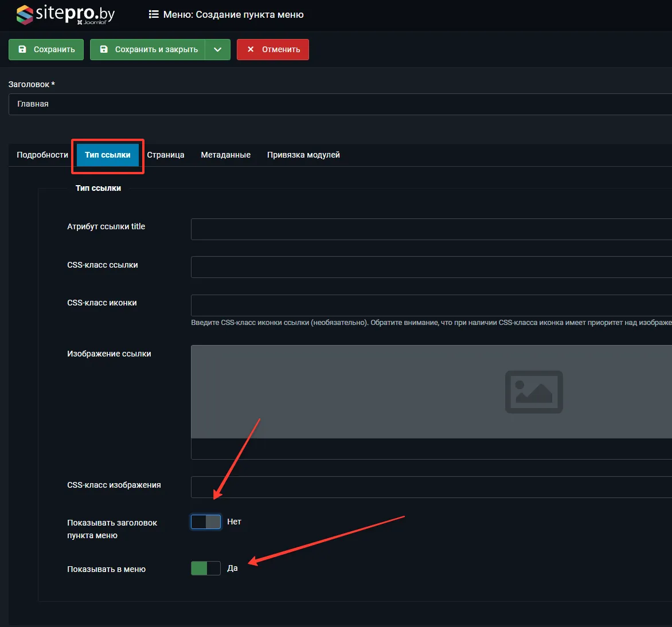Click the CSS-класс изображения input

430,487
